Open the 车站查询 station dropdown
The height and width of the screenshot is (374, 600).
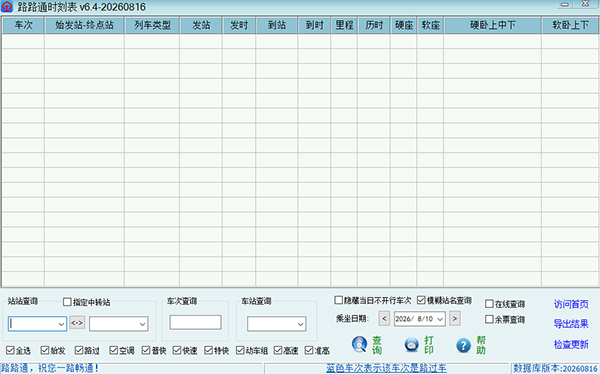tap(300, 324)
